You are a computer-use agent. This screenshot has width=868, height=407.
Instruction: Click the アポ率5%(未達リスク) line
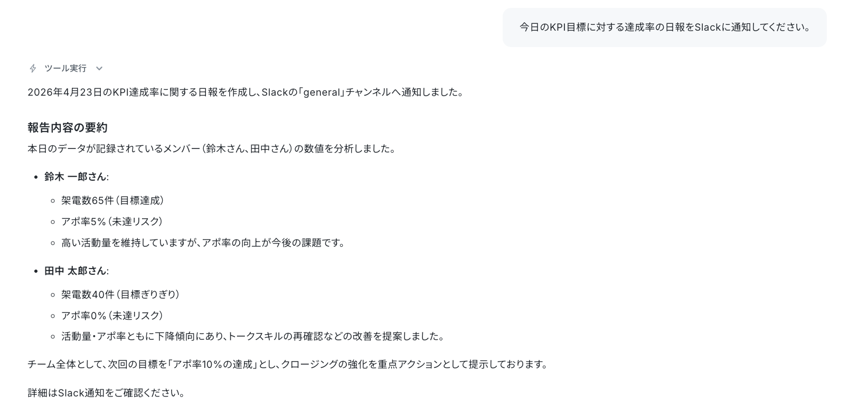coord(112,221)
